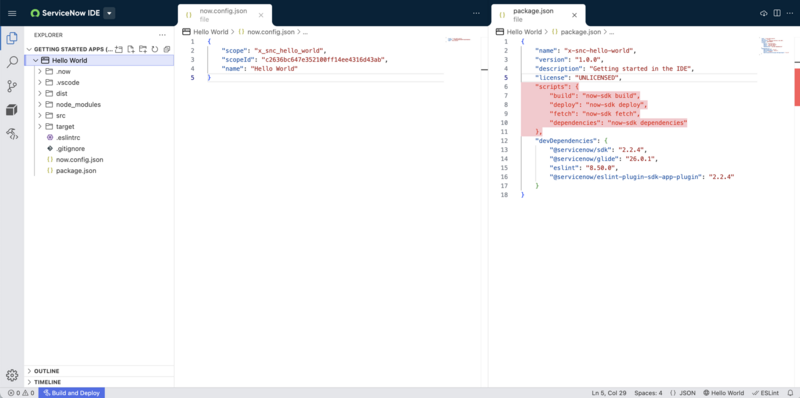Screen dimensions: 800x398
Task: Split the editor layout
Action: (x=777, y=13)
